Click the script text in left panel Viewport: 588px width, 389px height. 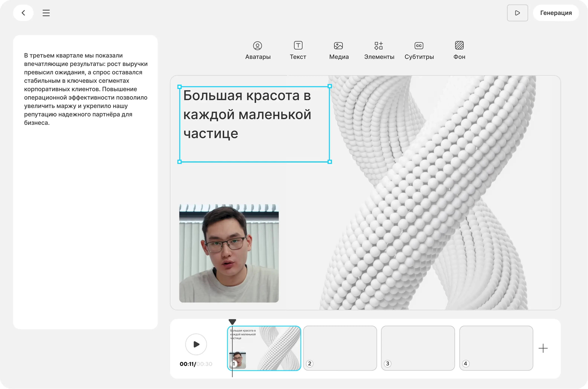[86, 89]
